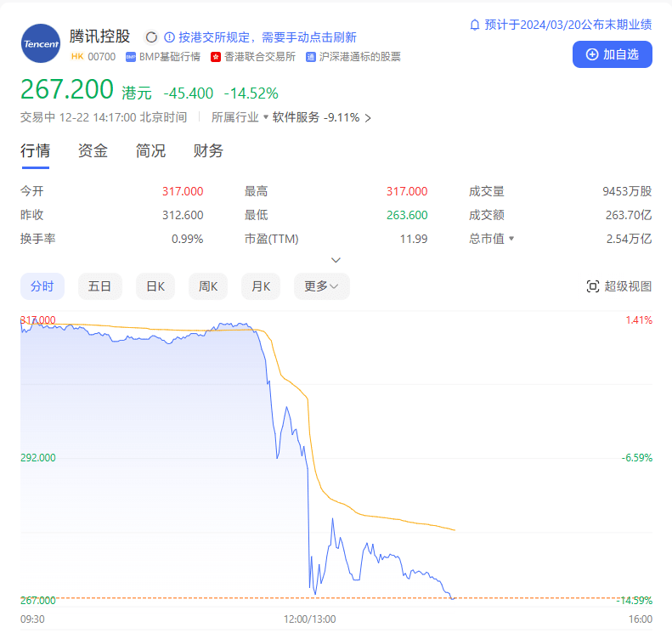Click the 成交额 263.70亿 value

pyautogui.click(x=629, y=215)
